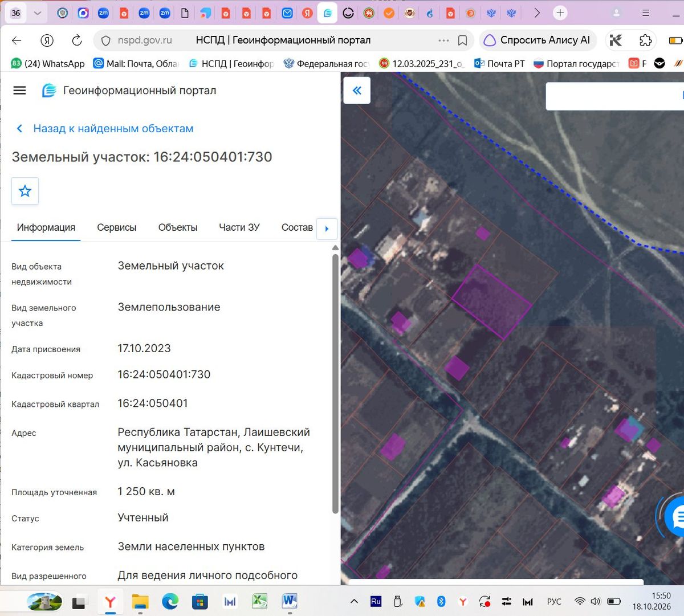
Task: Click the nspd.gov.ru address field
Action: point(145,40)
